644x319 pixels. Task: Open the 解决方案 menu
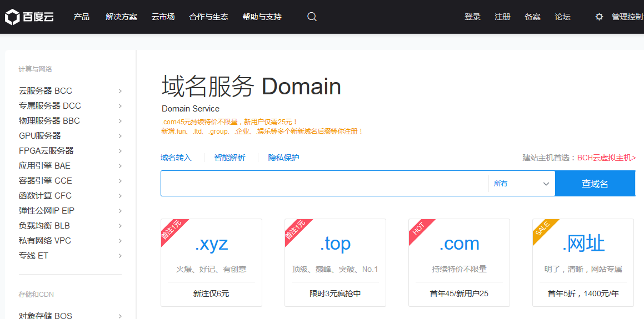[x=121, y=17]
